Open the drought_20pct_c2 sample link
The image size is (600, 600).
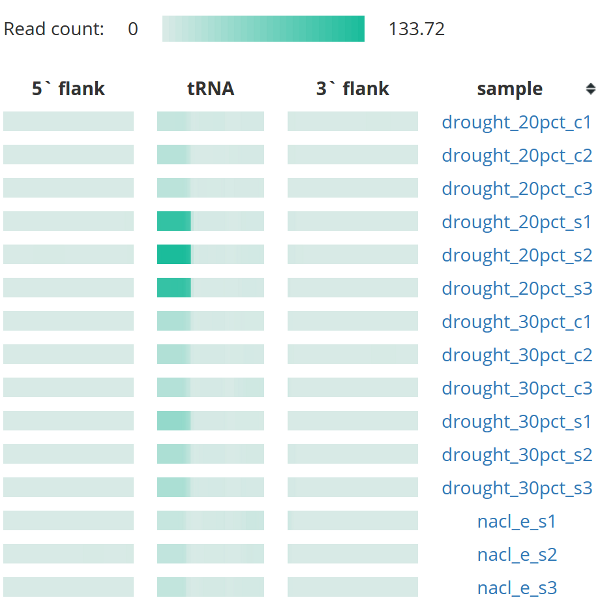[517, 156]
